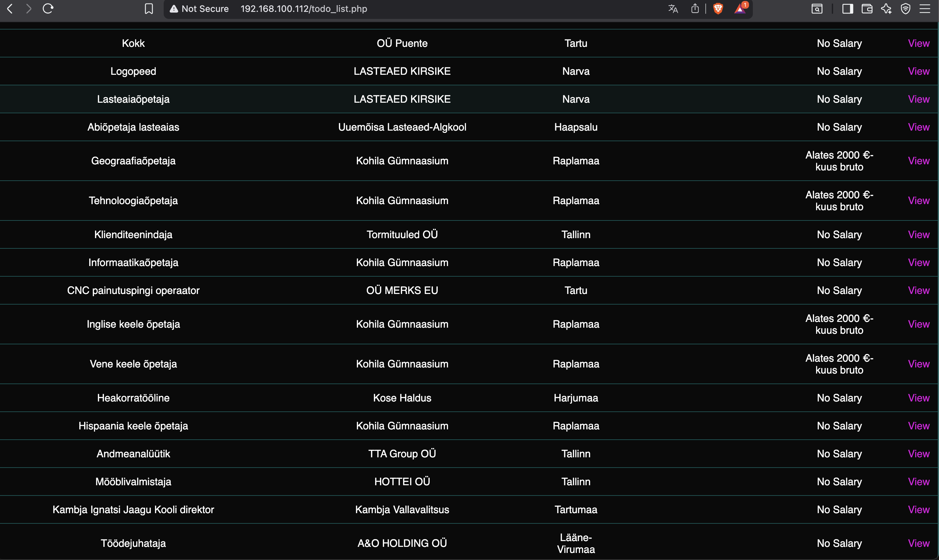Click the Kose Haldus company cell
The width and height of the screenshot is (939, 560).
tap(402, 398)
